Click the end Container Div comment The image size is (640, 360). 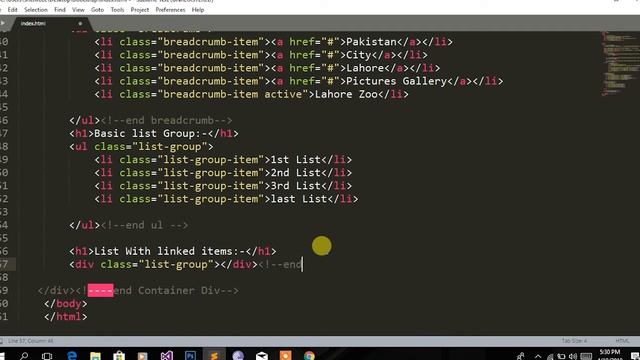point(157,291)
